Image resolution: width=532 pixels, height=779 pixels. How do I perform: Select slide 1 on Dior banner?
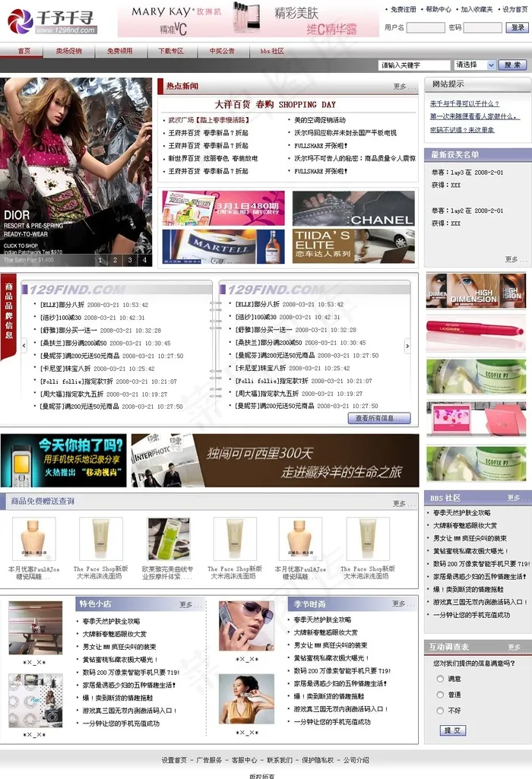pyautogui.click(x=100, y=260)
